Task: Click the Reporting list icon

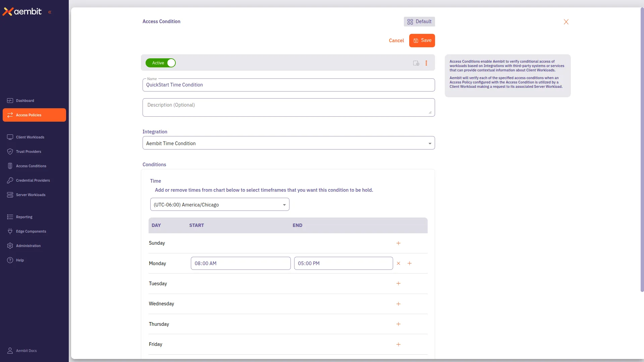Action: pos(10,217)
